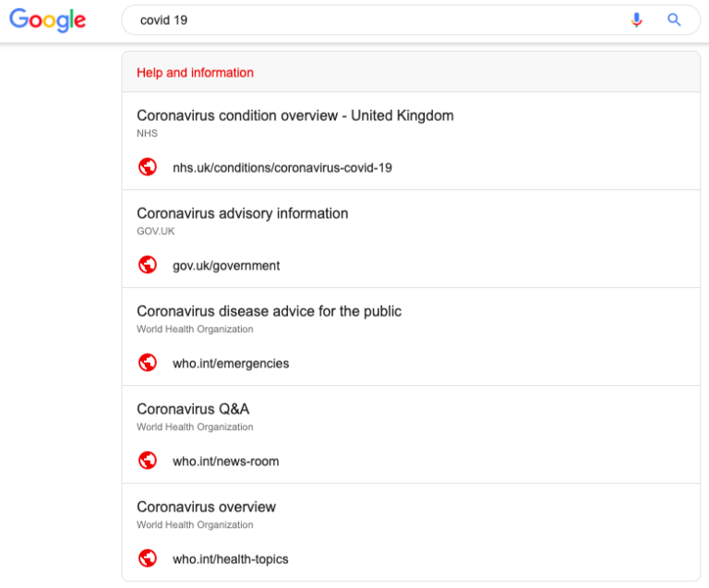Screen dimensions: 709x588
Task: Click globe icon beside gov.uk/government
Action: 148,265
